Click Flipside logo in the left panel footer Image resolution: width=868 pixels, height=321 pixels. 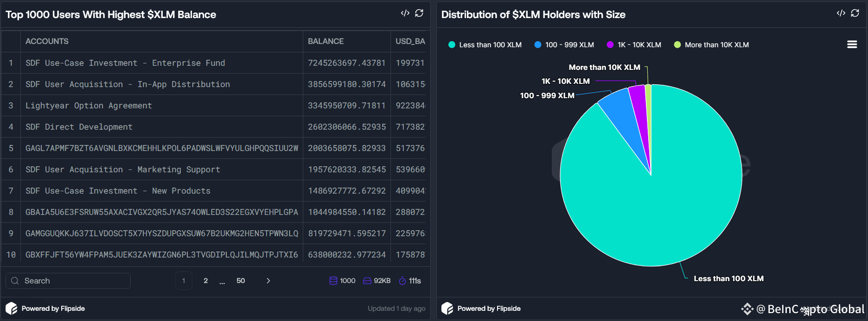point(12,308)
